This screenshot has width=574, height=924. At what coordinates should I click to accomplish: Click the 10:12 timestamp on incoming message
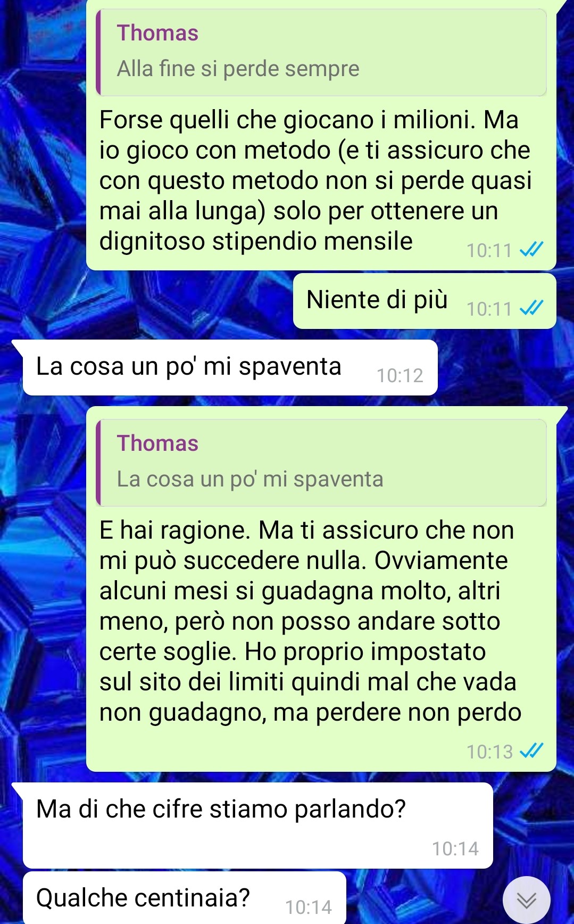[x=400, y=376]
